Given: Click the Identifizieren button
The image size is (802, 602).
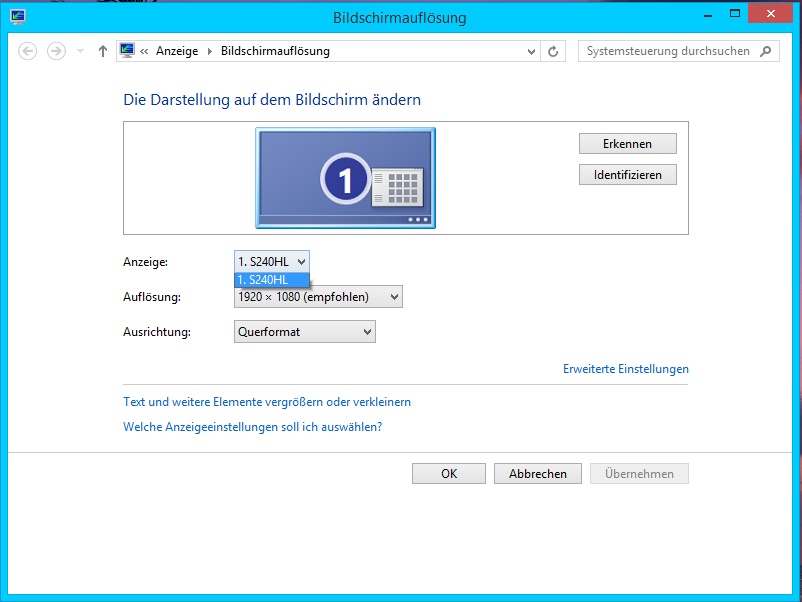Looking at the screenshot, I should point(628,175).
